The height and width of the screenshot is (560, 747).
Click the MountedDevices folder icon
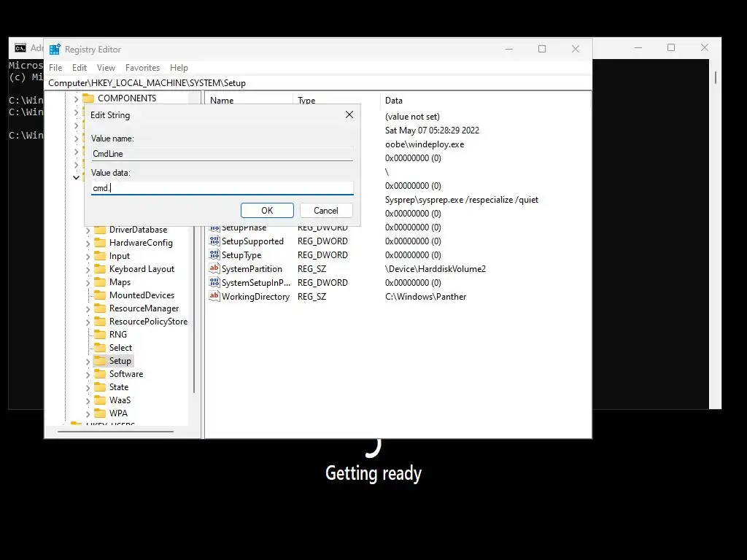tap(99, 295)
